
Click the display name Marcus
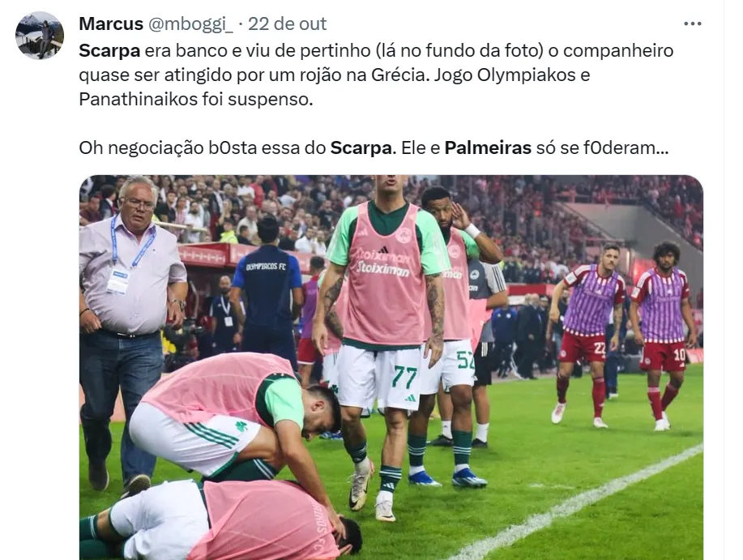point(111,24)
